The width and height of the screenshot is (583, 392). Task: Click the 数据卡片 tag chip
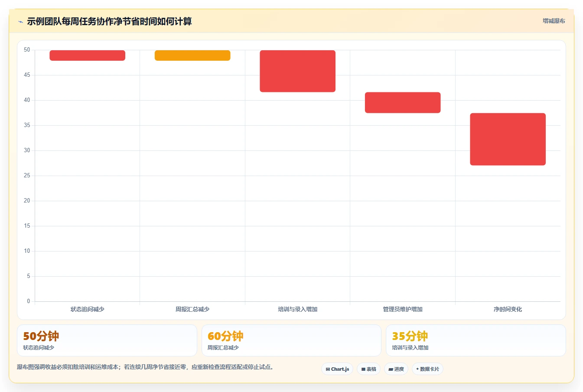(x=427, y=369)
